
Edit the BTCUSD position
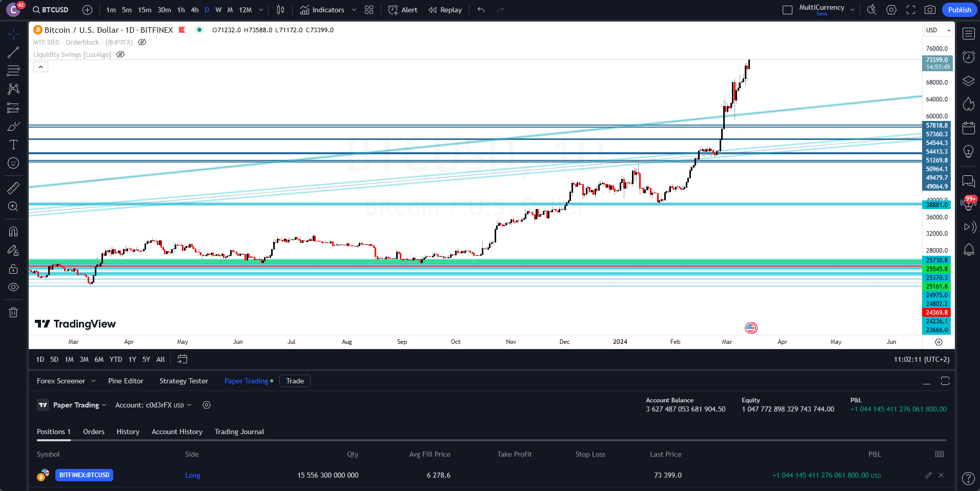[x=928, y=475]
